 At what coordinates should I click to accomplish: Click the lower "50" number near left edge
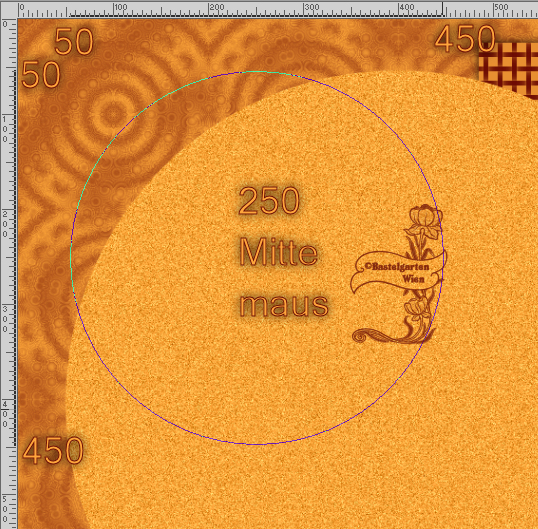pos(41,74)
